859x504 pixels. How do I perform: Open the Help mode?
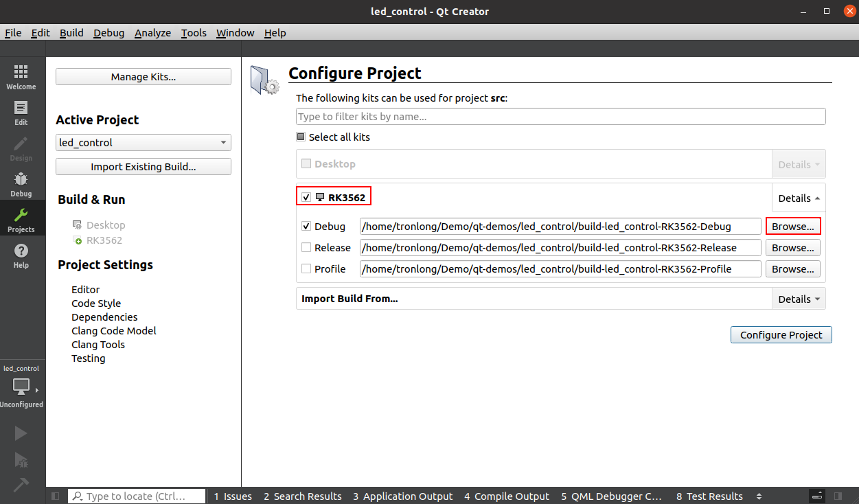pos(21,256)
